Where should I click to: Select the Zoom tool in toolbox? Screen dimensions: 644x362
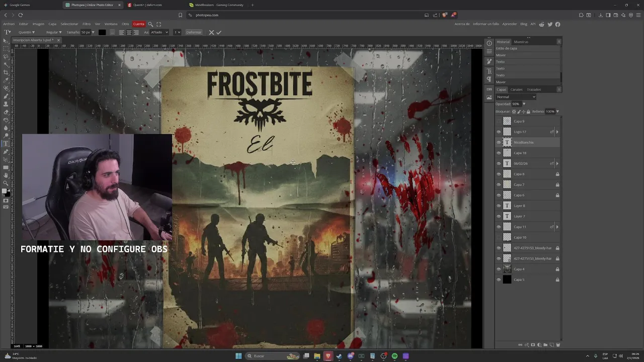(6, 183)
